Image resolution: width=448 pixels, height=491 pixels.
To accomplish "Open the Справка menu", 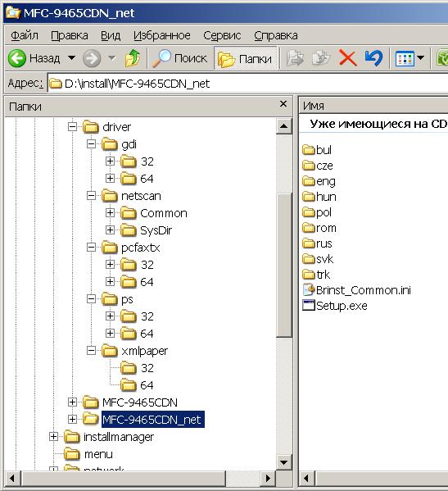I will click(276, 35).
